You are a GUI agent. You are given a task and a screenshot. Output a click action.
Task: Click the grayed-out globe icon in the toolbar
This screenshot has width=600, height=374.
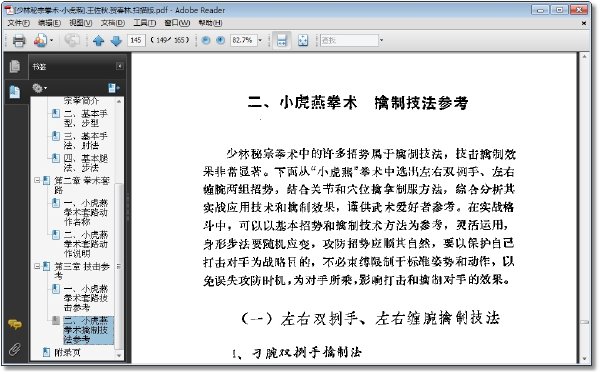pos(72,40)
